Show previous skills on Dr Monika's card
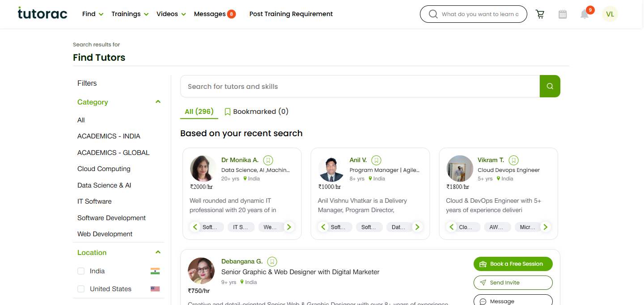Image resolution: width=644 pixels, height=305 pixels. 195,227
